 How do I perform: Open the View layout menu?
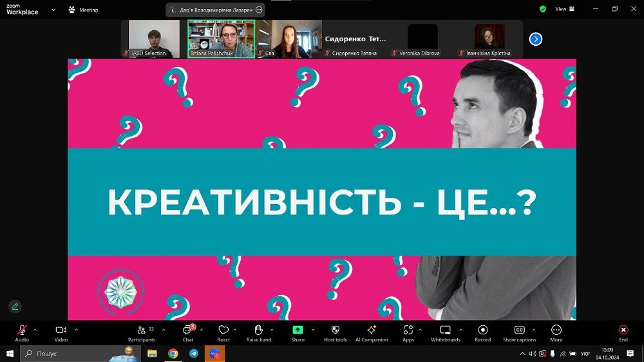564,9
